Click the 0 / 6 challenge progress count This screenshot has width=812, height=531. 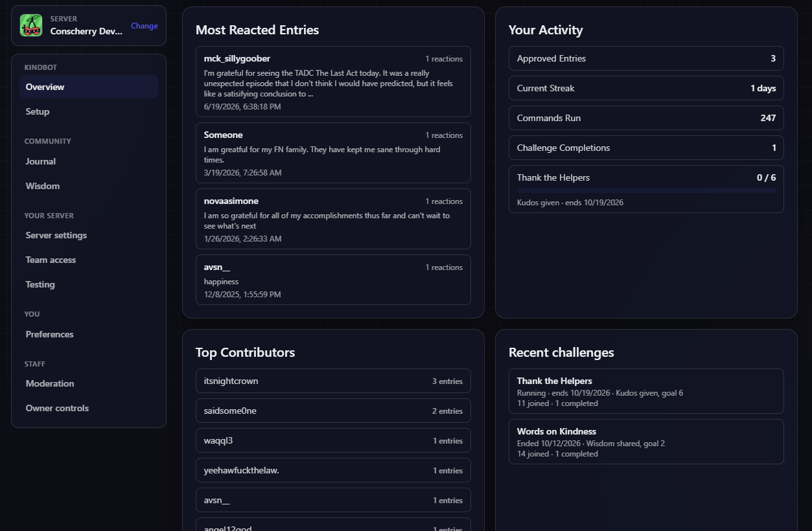click(x=766, y=177)
